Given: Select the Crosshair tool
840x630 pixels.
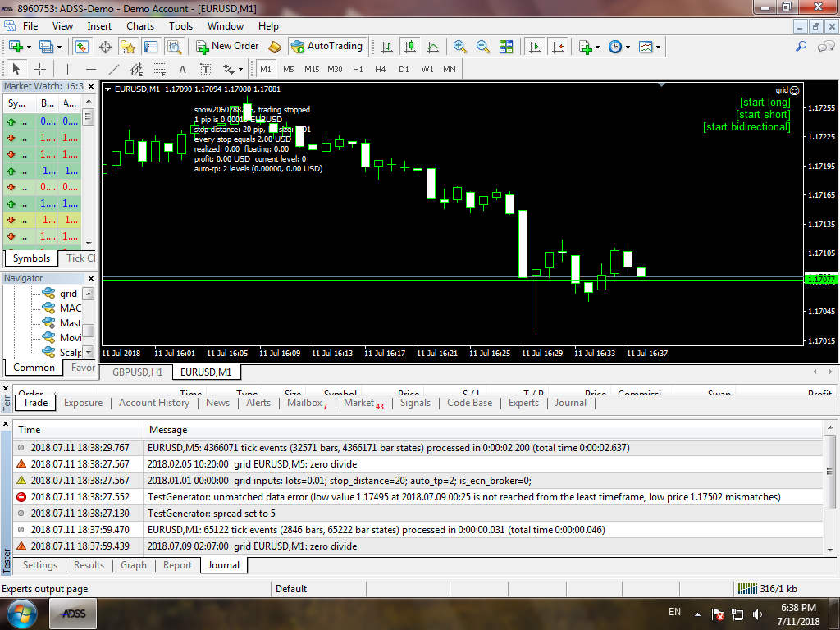Looking at the screenshot, I should click(39, 69).
